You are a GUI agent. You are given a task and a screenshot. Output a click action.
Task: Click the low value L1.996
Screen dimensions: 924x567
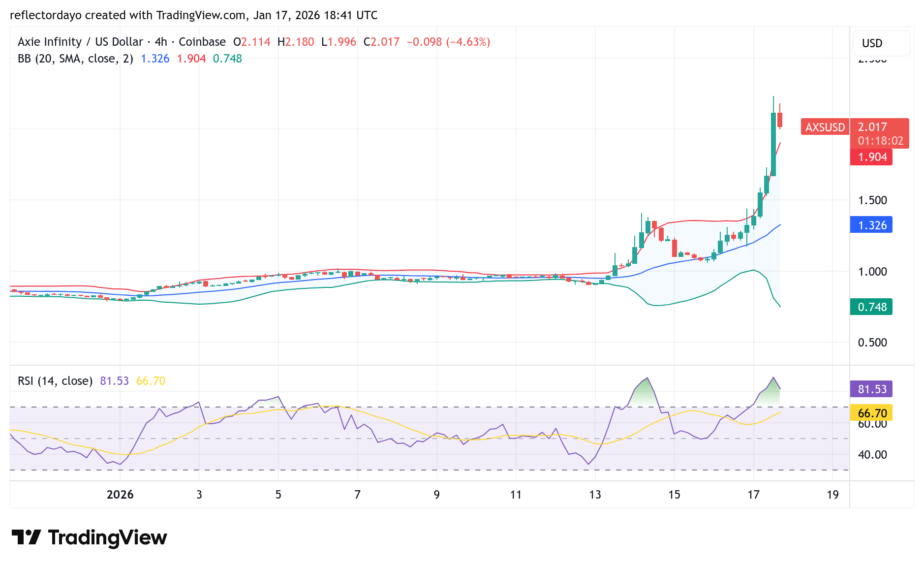click(339, 42)
